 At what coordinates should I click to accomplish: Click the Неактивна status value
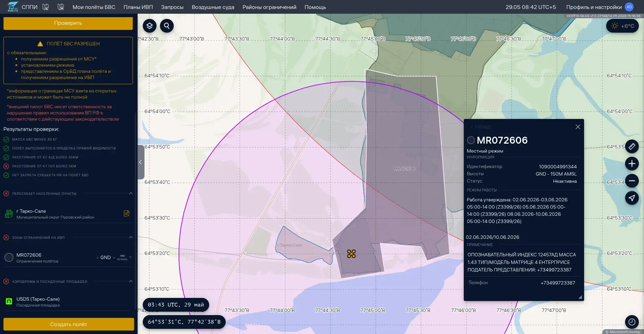point(565,181)
